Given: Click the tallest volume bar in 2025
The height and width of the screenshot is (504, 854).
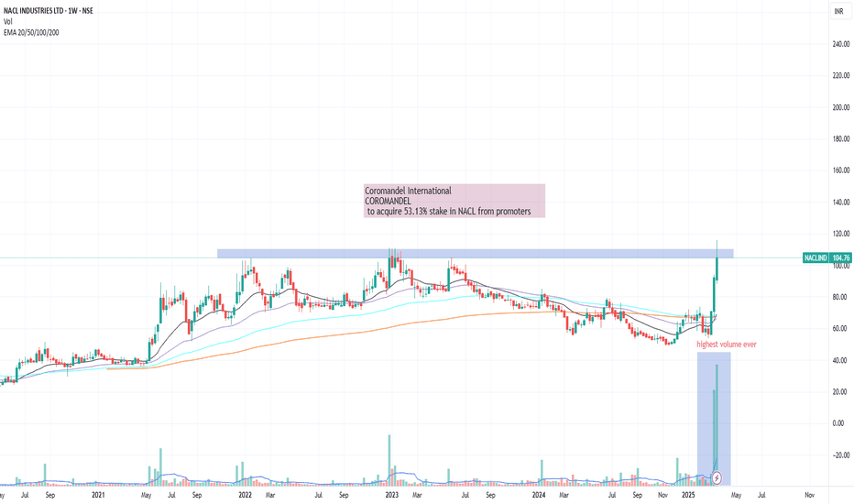Looking at the screenshot, I should point(717,425).
